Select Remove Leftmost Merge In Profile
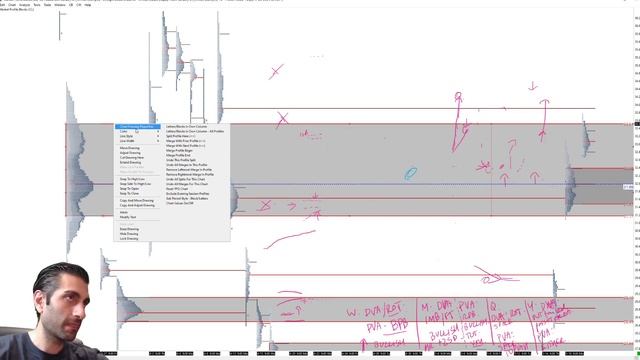Screen dimensions: 640x360 189,169
